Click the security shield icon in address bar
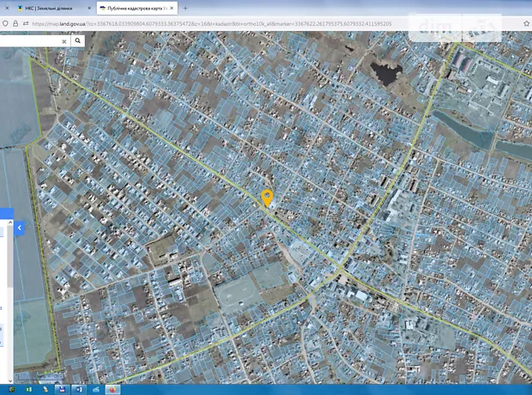This screenshot has height=395, width=532. pyautogui.click(x=5, y=24)
